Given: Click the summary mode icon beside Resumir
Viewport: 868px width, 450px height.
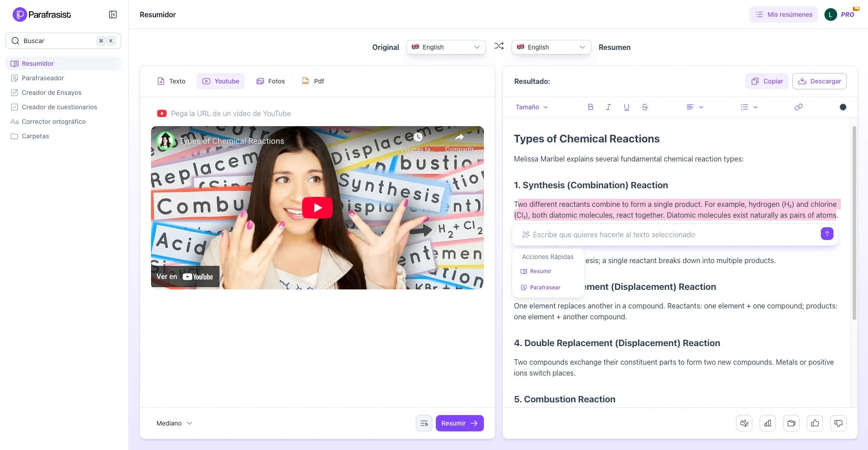Looking at the screenshot, I should pos(424,423).
